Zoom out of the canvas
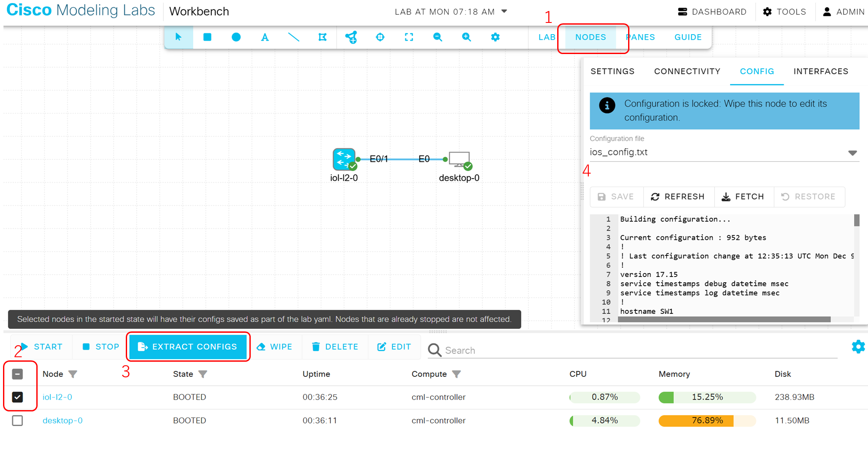868x449 pixels. point(437,37)
